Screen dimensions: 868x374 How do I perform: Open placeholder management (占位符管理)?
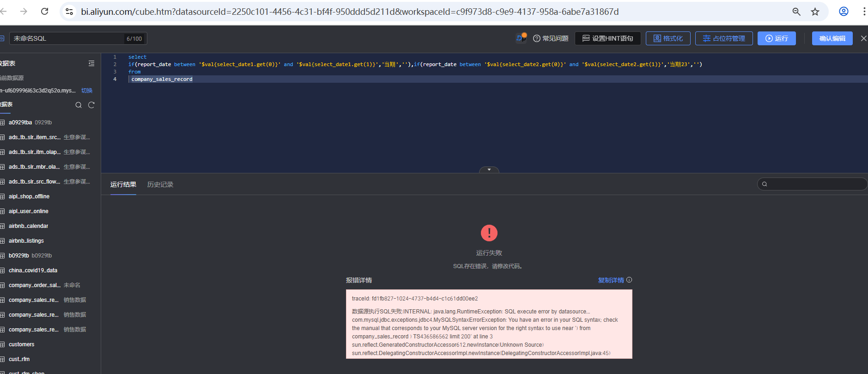(723, 38)
